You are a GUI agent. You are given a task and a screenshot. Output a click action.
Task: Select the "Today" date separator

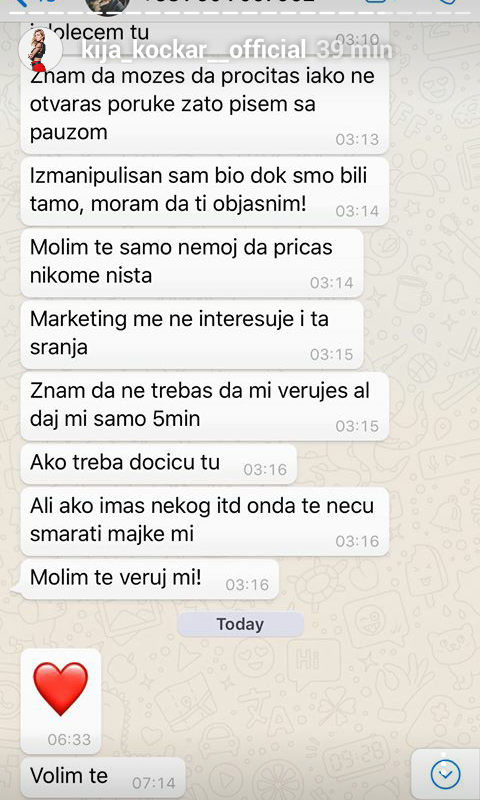[x=240, y=624]
